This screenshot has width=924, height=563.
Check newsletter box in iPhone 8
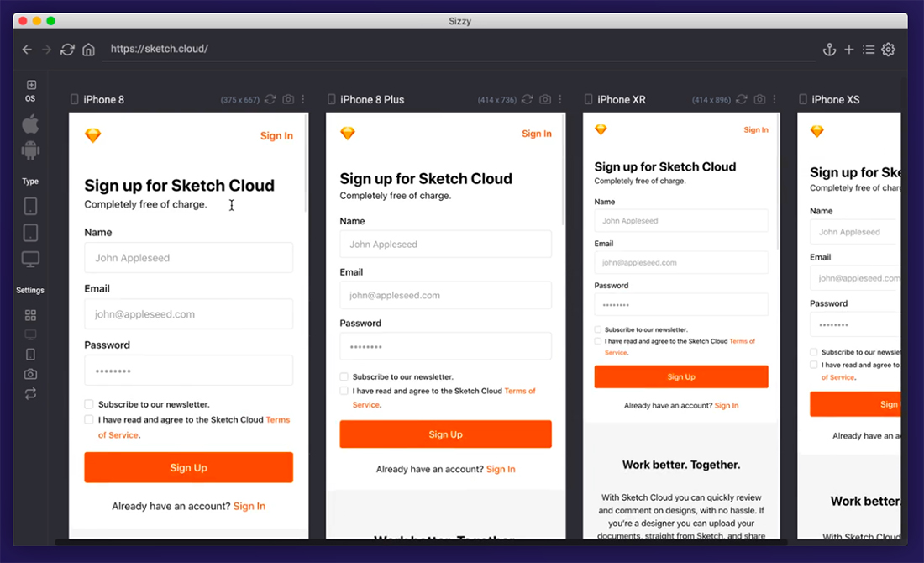[89, 404]
